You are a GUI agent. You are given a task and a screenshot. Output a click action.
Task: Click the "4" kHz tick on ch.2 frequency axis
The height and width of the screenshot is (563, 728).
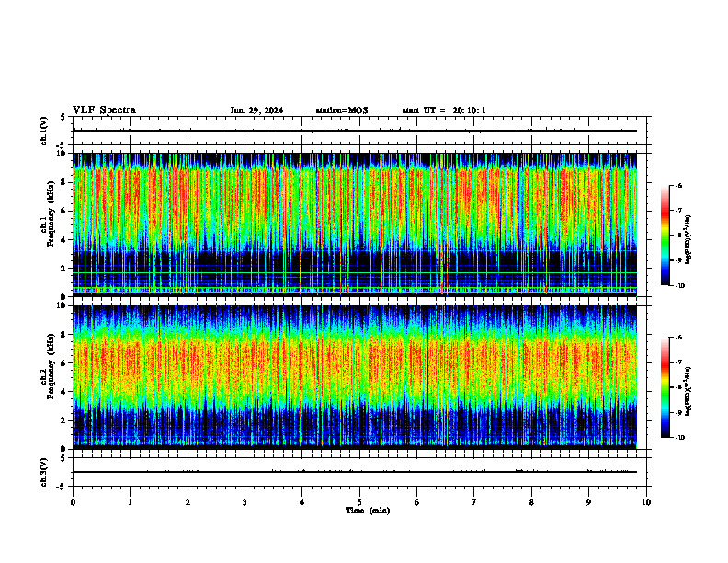(x=64, y=392)
